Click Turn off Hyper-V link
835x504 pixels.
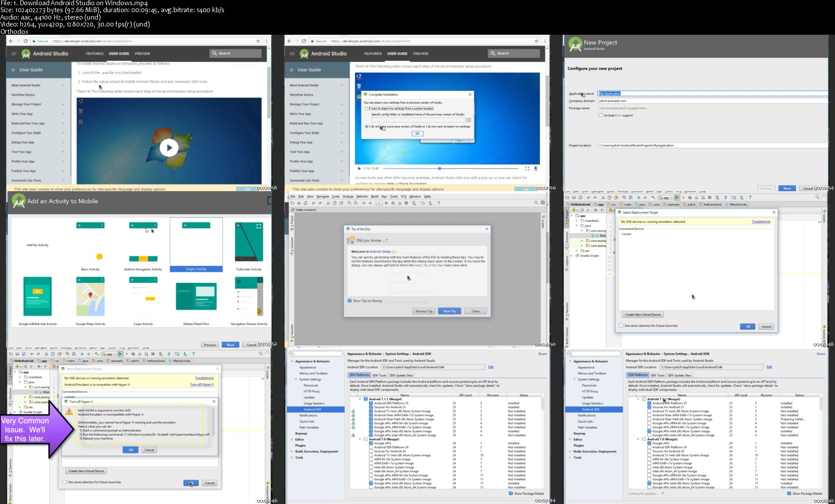click(202, 385)
